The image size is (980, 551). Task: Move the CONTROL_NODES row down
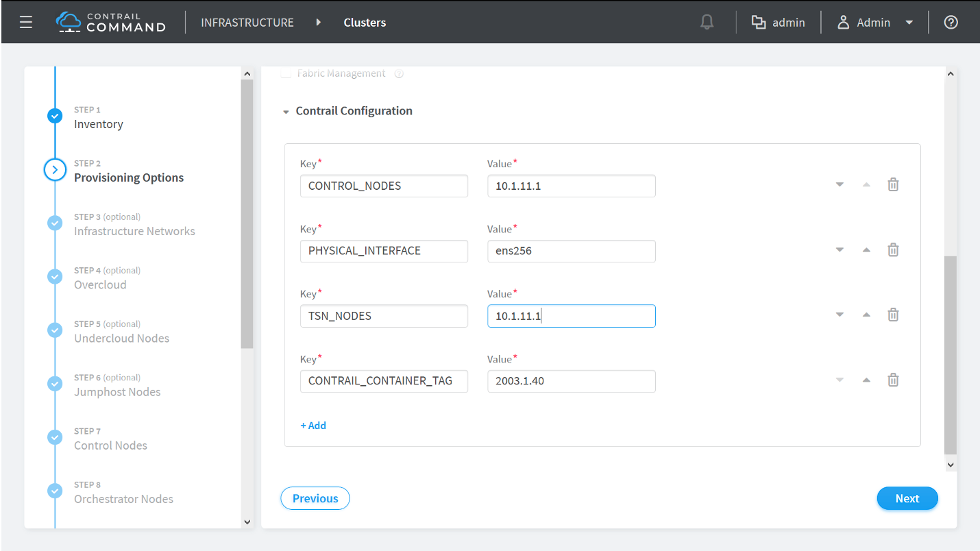tap(840, 185)
